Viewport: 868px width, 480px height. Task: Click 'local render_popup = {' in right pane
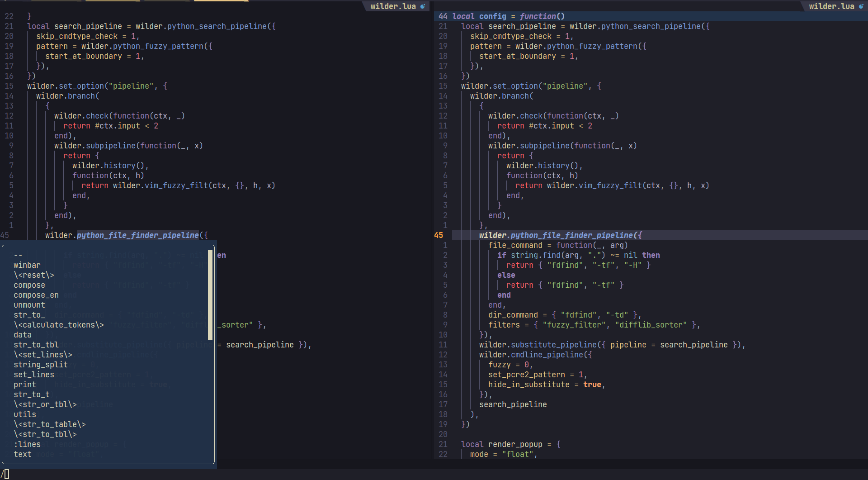(511, 444)
